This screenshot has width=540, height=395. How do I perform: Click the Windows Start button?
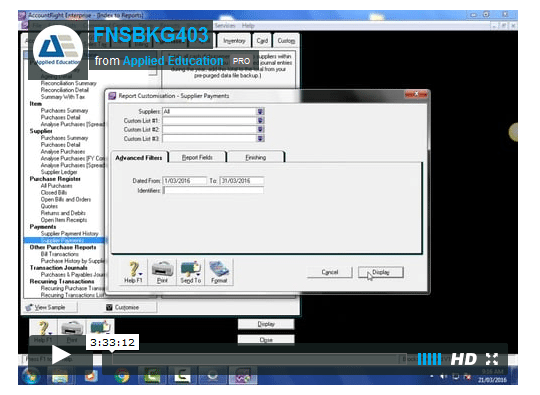tap(30, 375)
